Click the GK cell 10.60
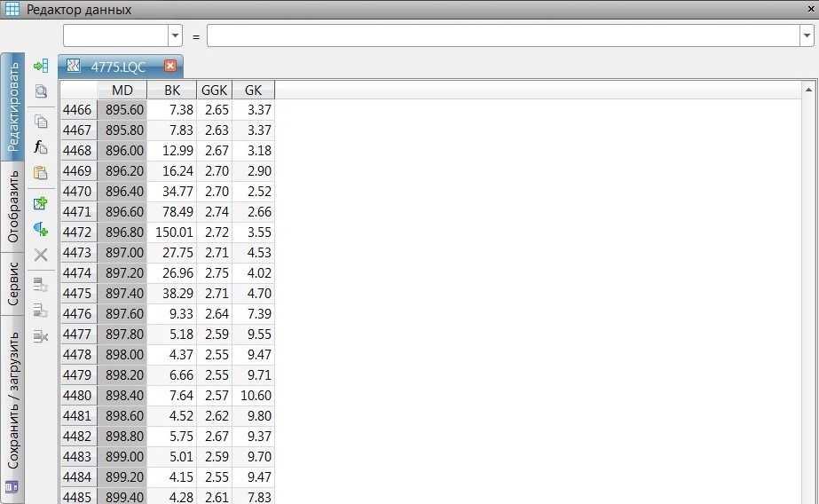This screenshot has width=819, height=504. coord(253,396)
